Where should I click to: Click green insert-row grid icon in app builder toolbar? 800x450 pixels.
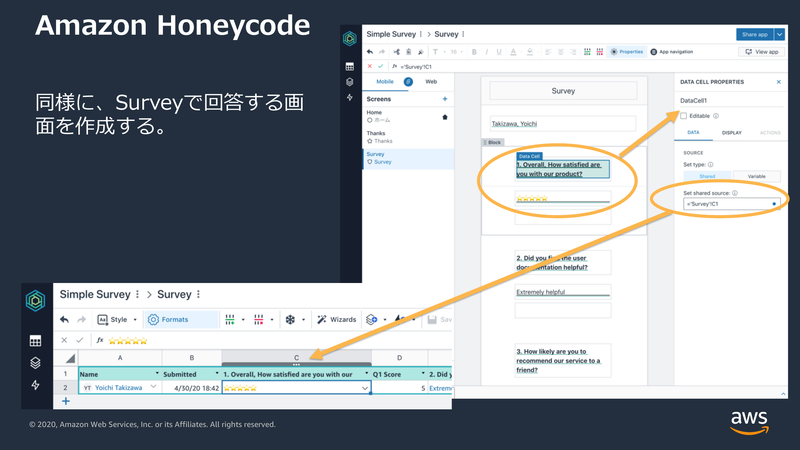(587, 52)
